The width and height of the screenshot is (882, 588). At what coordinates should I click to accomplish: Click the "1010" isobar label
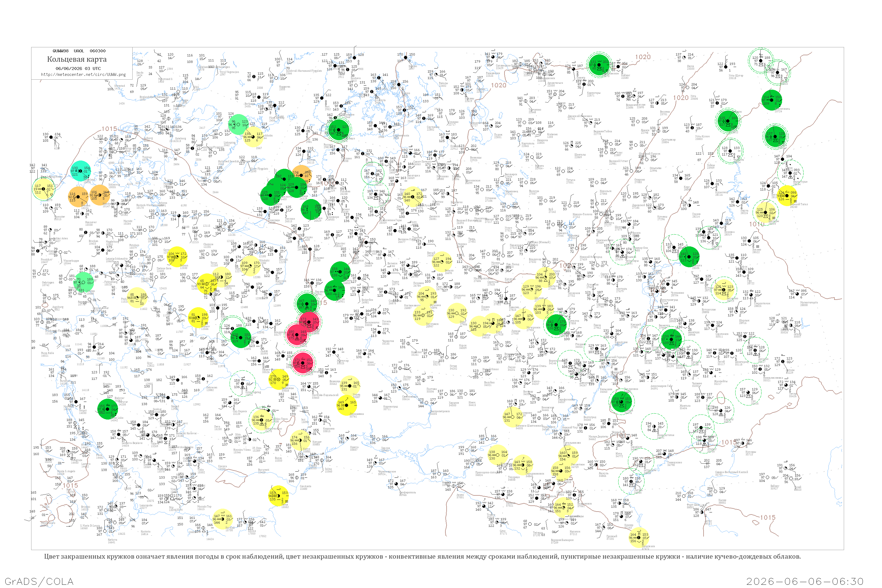click(756, 224)
